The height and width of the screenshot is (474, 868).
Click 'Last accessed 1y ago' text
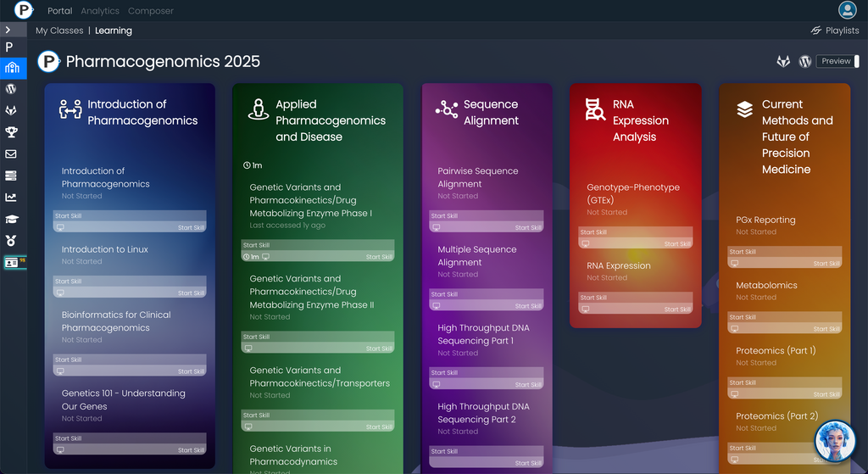point(287,226)
